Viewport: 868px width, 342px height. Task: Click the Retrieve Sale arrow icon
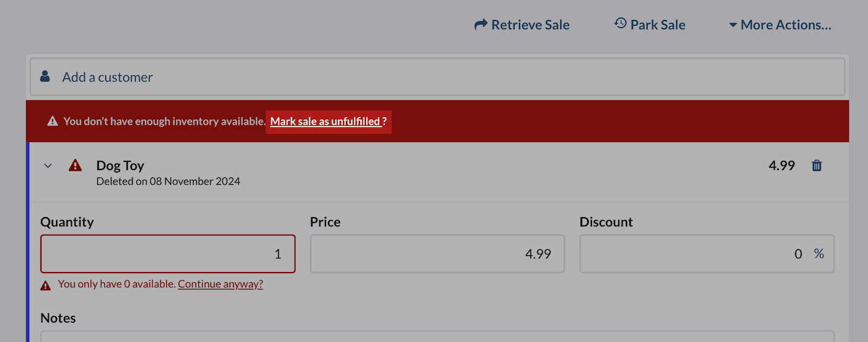(480, 25)
